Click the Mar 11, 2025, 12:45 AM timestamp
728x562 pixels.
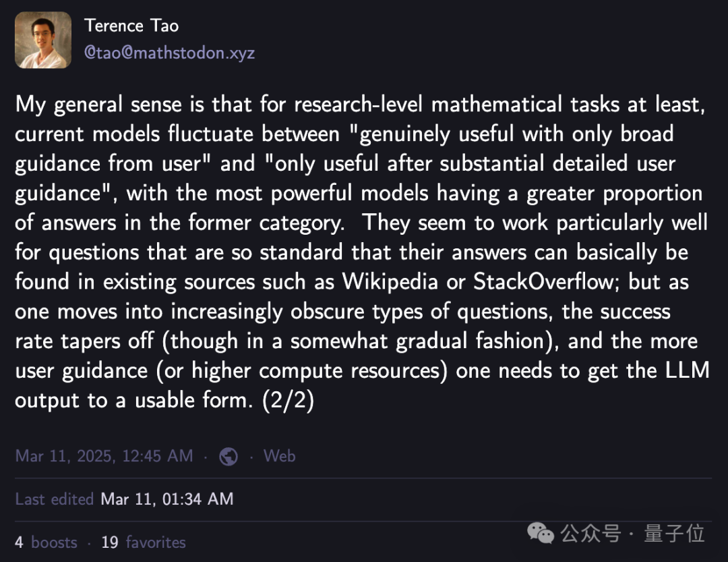pos(104,456)
